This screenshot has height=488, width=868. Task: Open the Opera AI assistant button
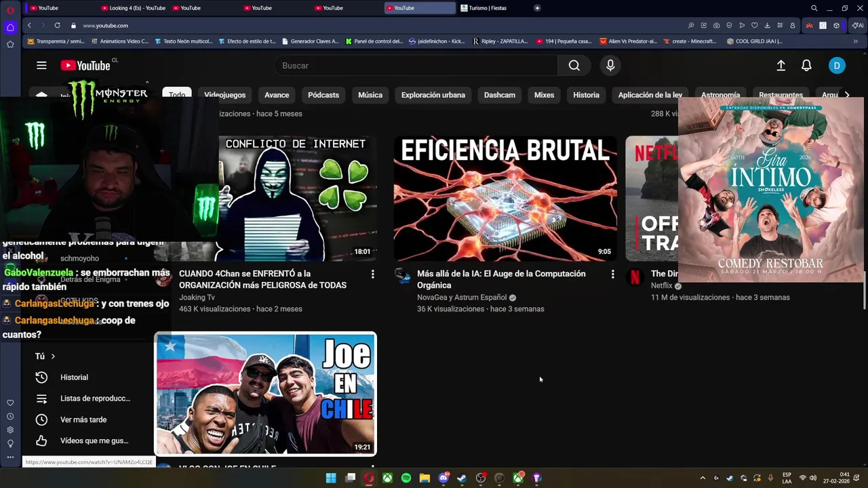pos(857,25)
